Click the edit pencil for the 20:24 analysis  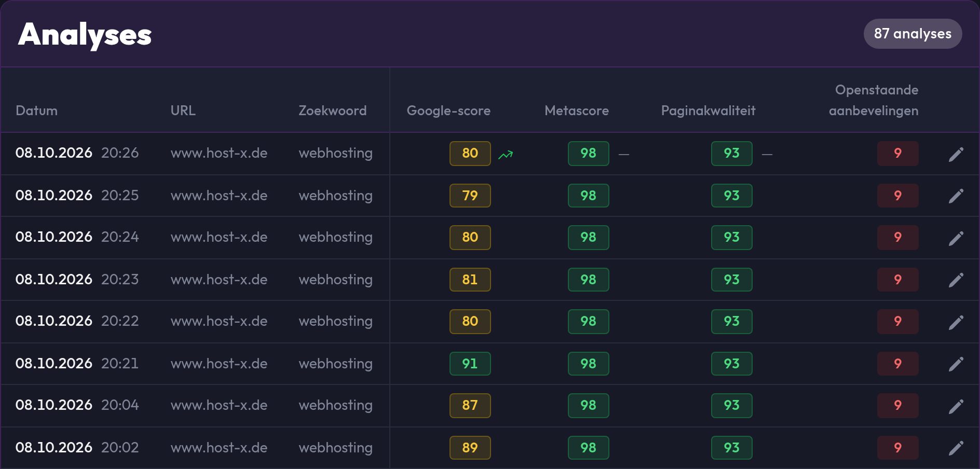pyautogui.click(x=956, y=238)
